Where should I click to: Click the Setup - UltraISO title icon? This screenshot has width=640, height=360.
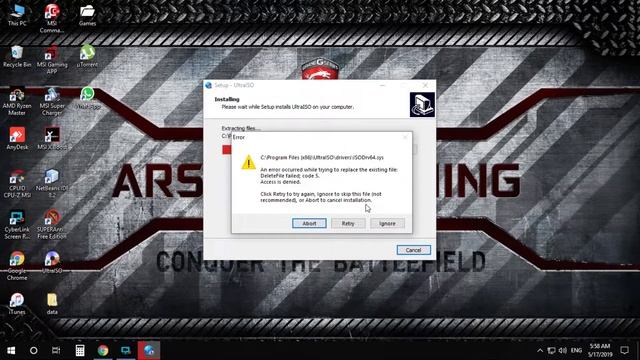click(209, 85)
